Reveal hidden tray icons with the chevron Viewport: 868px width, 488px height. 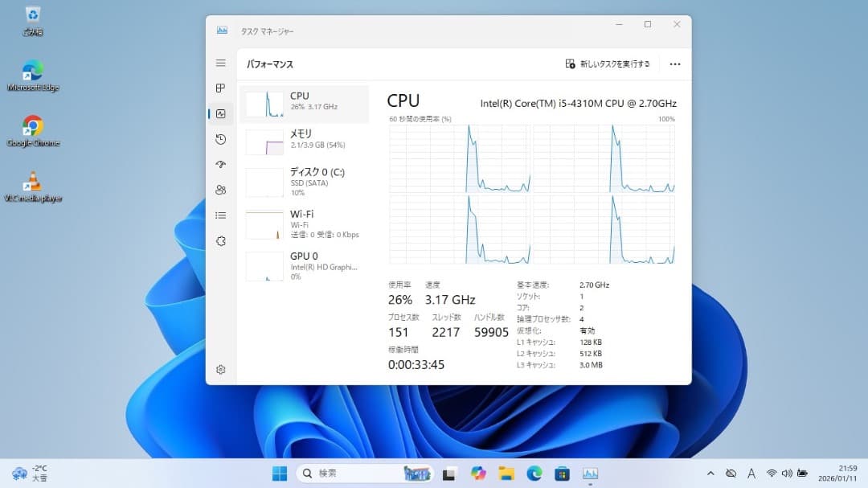(710, 474)
